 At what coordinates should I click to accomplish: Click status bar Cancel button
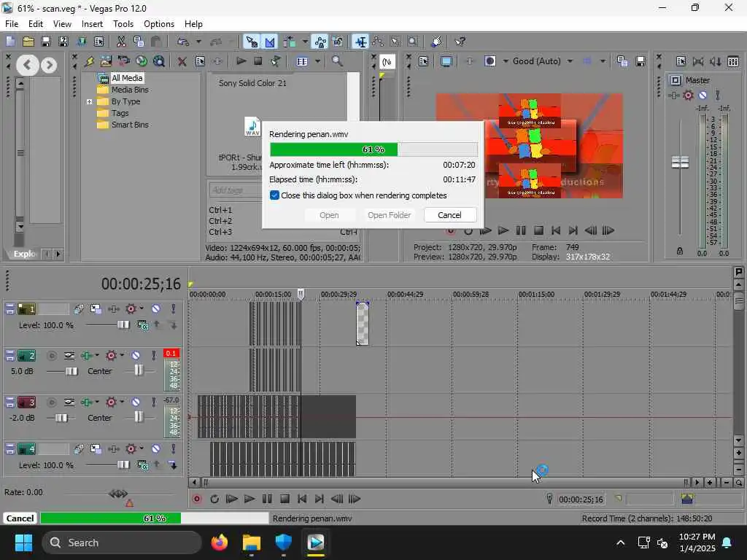[20, 518]
